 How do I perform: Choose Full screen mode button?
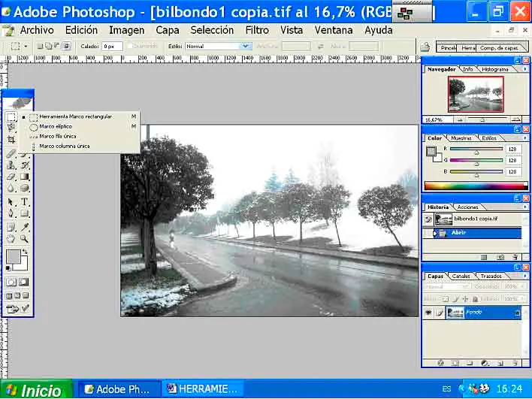pos(26,296)
